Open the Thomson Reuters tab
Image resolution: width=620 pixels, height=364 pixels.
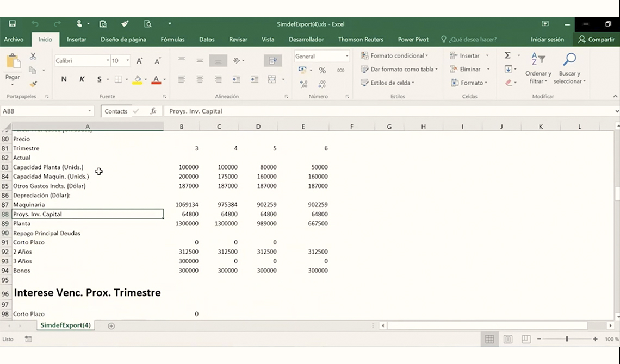coord(361,39)
